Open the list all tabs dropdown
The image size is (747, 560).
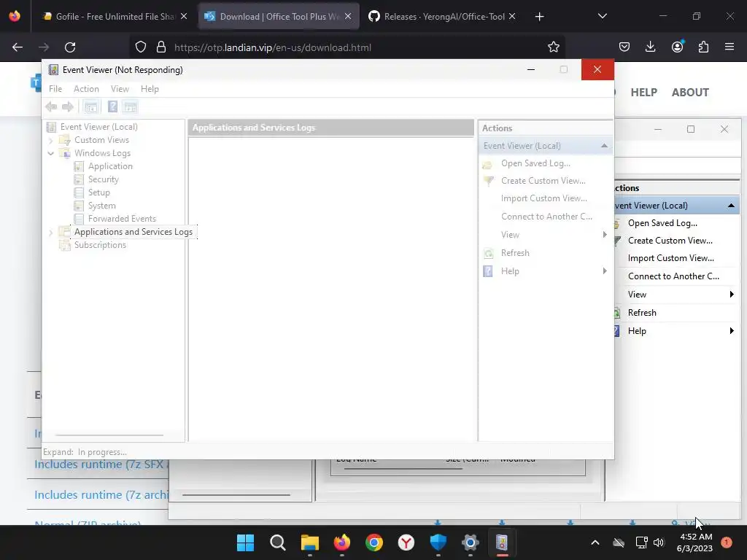point(602,17)
